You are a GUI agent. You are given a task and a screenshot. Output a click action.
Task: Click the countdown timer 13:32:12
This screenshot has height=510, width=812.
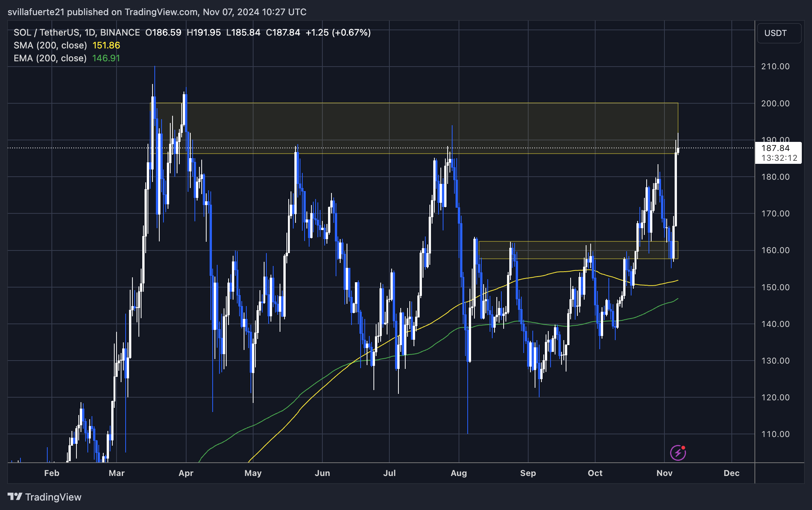tap(779, 158)
